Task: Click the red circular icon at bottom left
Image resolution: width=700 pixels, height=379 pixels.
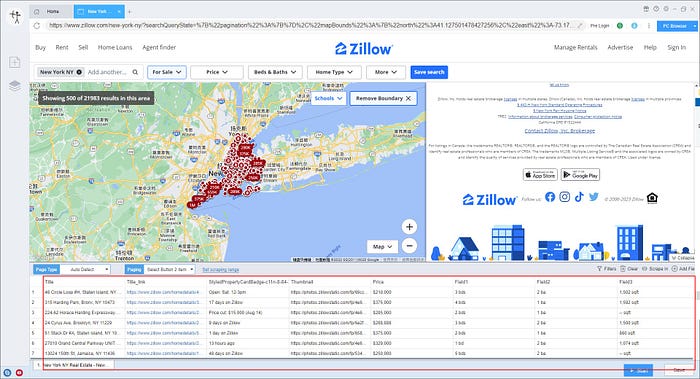Action: (19, 372)
